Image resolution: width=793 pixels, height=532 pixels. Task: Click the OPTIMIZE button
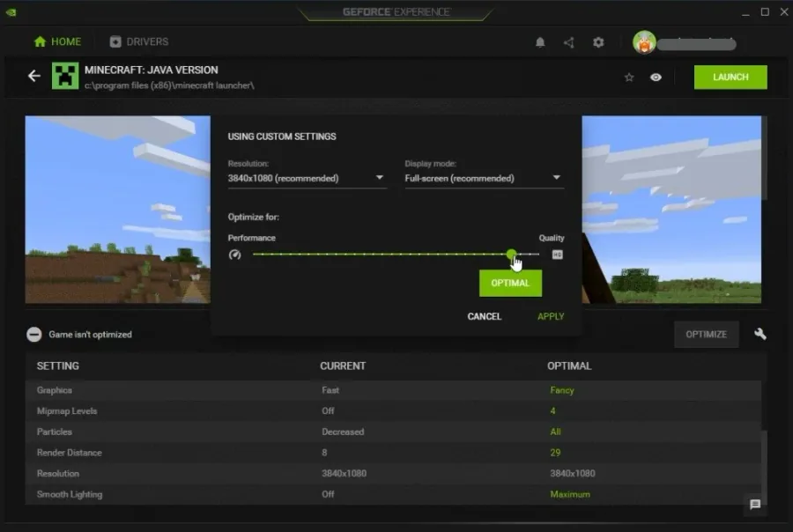[706, 335]
